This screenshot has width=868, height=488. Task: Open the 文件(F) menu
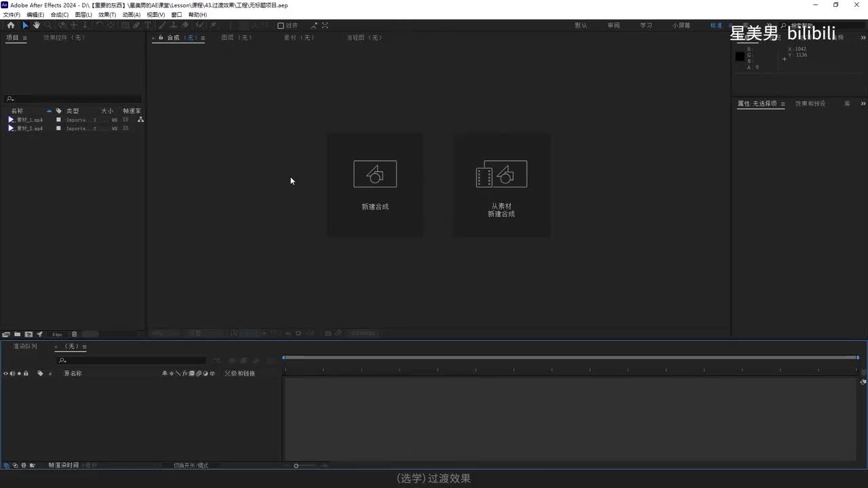(12, 14)
